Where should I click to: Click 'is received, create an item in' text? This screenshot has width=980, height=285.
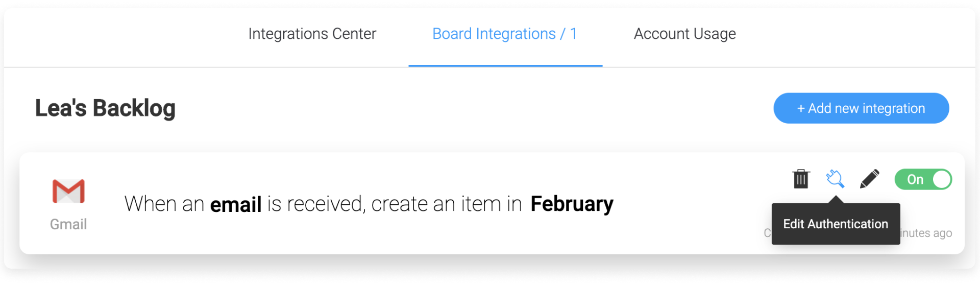pyautogui.click(x=395, y=204)
